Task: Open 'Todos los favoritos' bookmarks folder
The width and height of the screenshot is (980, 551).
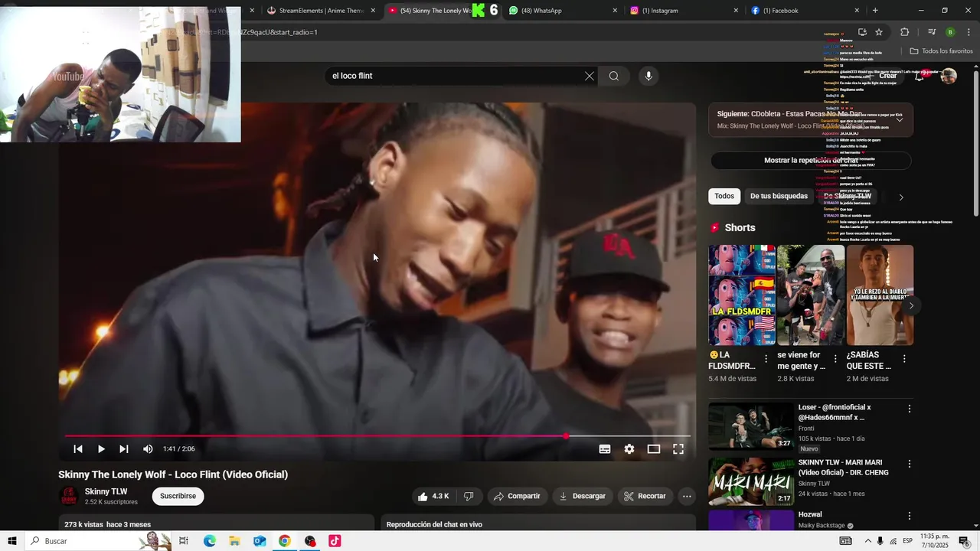Action: [942, 51]
